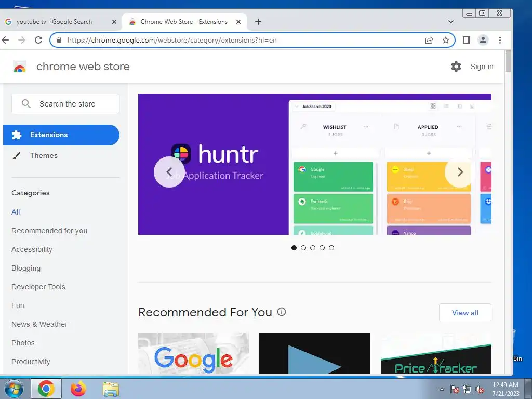Show info about Recommended For You
The width and height of the screenshot is (532, 399).
(x=281, y=312)
